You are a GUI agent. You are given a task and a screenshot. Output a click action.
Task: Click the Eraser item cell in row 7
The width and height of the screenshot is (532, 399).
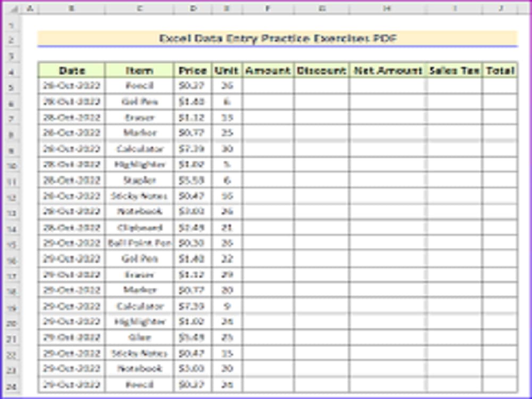[x=139, y=118]
